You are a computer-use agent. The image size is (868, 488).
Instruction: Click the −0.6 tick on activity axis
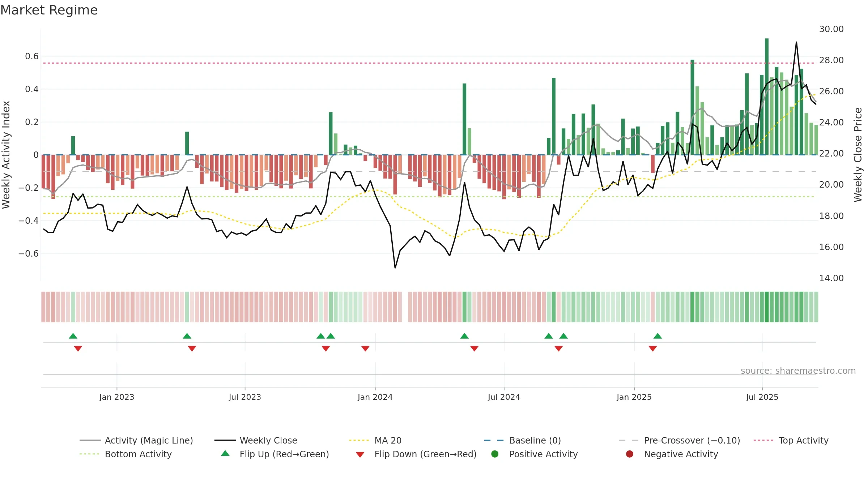(29, 253)
